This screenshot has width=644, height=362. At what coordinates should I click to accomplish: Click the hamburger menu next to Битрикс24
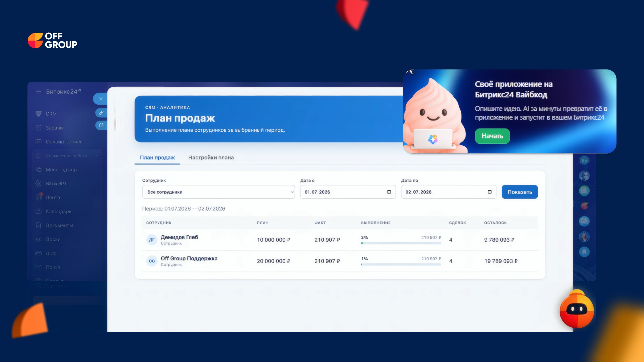pos(38,92)
